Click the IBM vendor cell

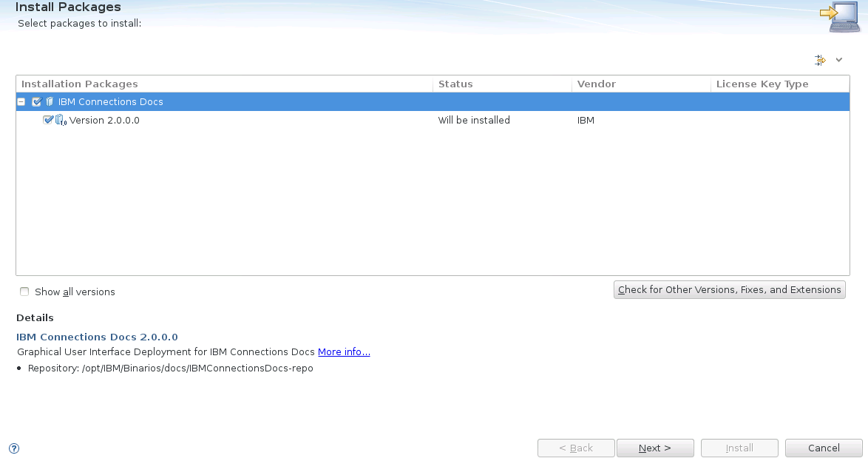(x=586, y=120)
